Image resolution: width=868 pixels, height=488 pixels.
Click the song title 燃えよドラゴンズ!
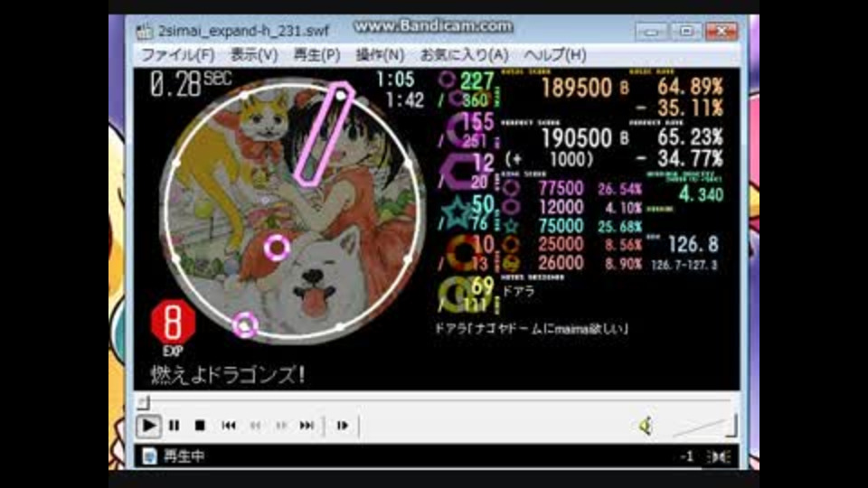pos(228,375)
